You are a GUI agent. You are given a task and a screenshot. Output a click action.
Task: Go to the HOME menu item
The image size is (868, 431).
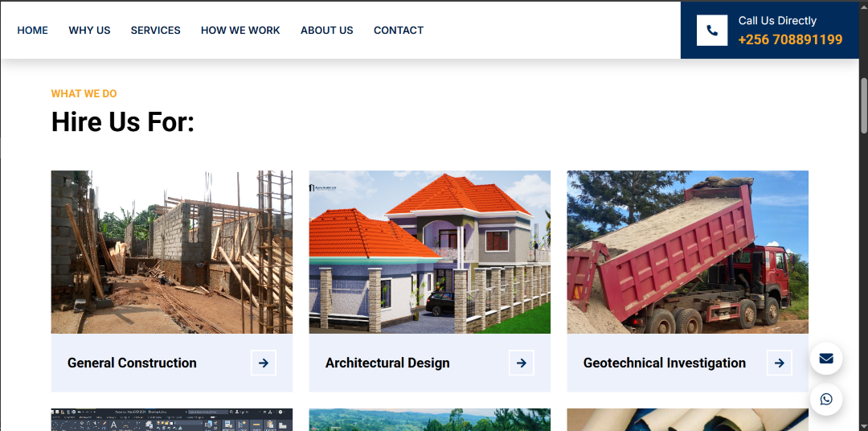coord(33,31)
